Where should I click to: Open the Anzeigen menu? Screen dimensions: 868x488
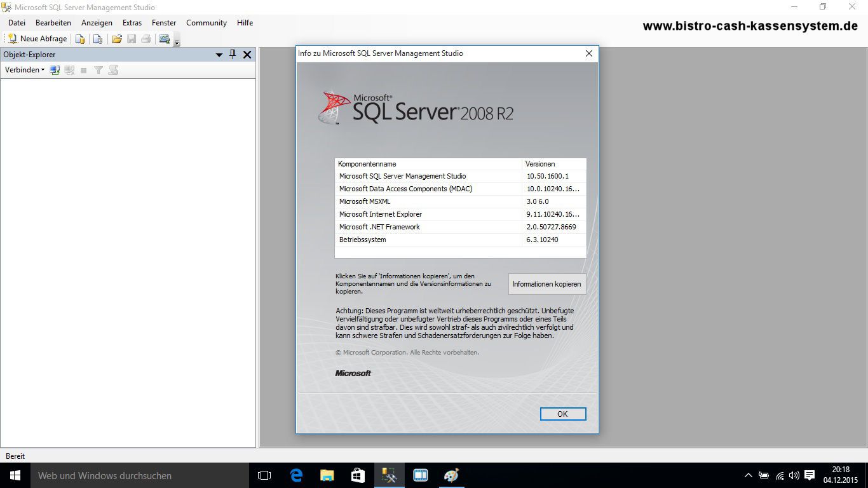tap(97, 23)
